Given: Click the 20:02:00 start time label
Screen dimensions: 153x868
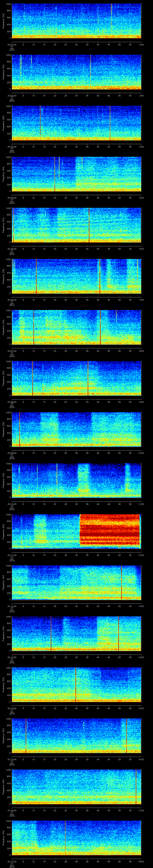Looking at the screenshot, I should 12,96.
